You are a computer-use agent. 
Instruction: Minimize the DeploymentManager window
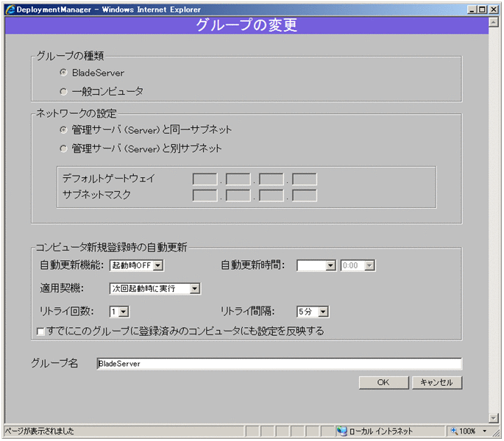click(472, 10)
